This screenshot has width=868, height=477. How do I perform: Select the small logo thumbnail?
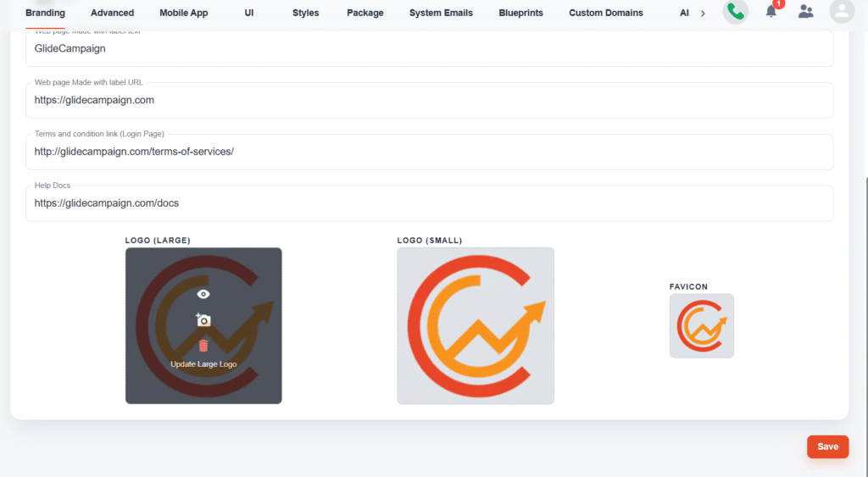coord(476,325)
